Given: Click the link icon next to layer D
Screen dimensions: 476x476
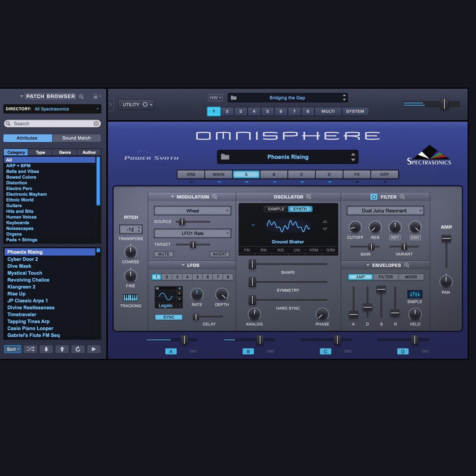Looking at the screenshot, I should pyautogui.click(x=425, y=351).
